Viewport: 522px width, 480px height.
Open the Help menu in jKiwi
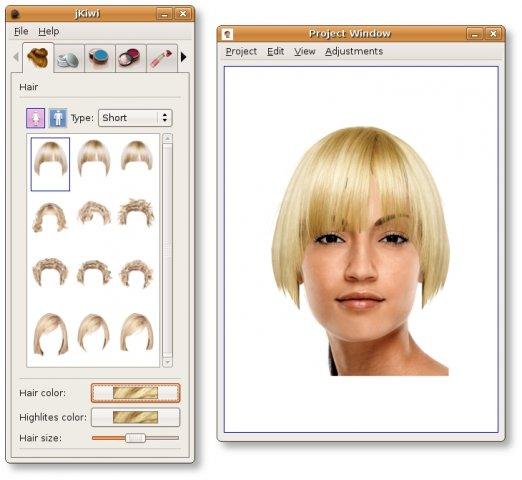pos(49,31)
